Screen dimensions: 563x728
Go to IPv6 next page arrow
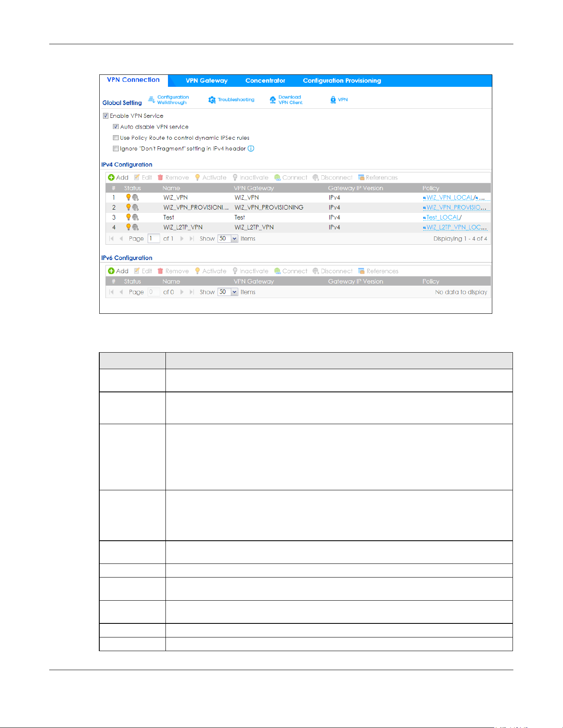[x=182, y=292]
